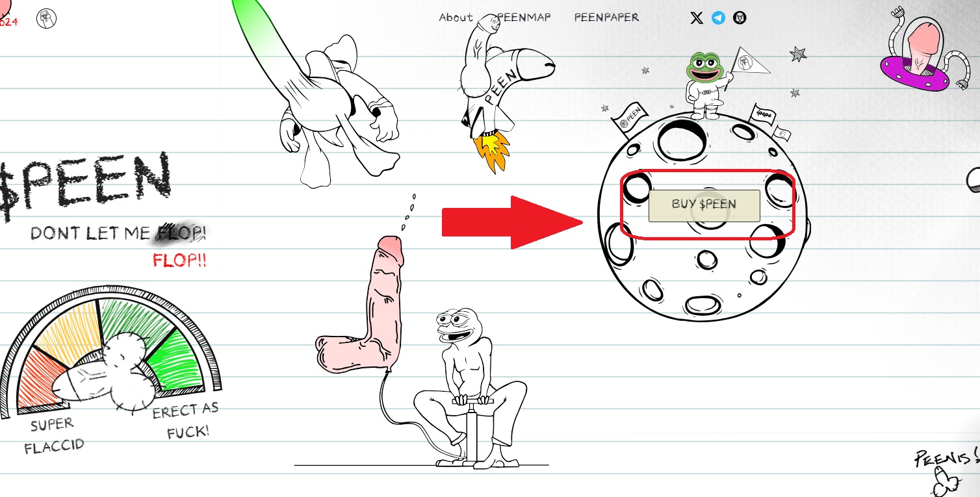980x497 pixels.
Task: Click the circular logo at top left
Action: coord(46,19)
